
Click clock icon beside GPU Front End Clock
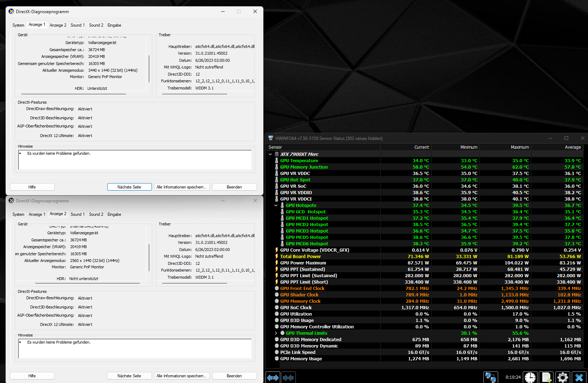(277, 288)
